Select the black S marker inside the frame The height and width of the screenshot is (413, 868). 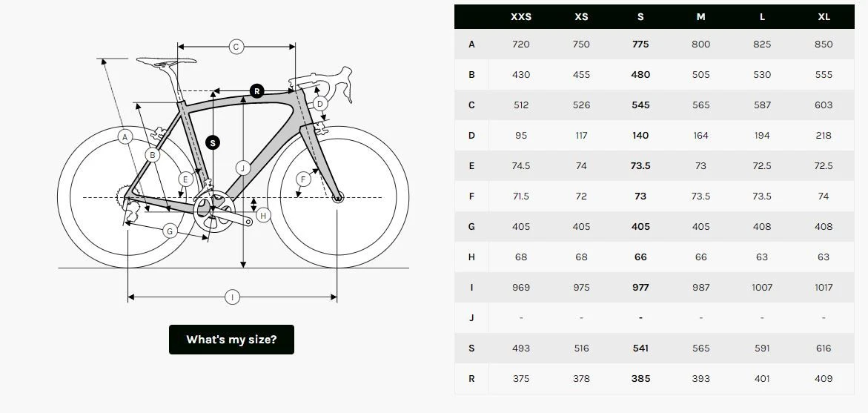[213, 142]
